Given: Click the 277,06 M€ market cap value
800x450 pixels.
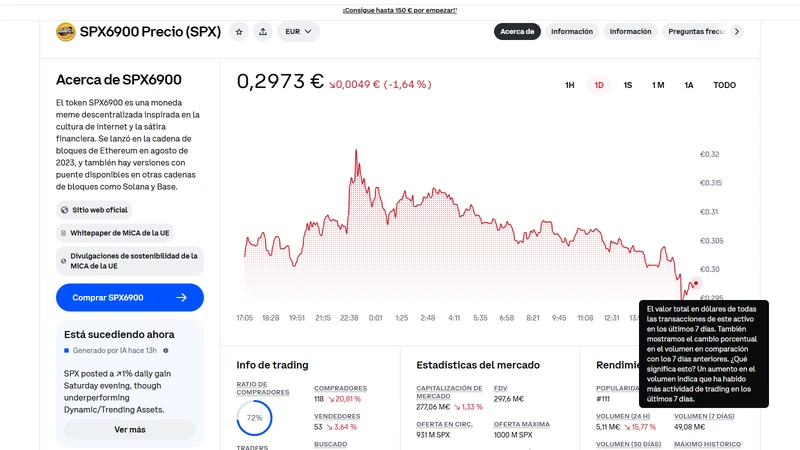Looking at the screenshot, I should pos(433,407).
